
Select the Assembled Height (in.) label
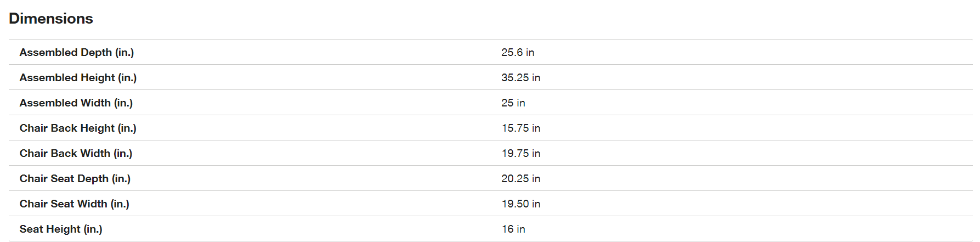(78, 77)
